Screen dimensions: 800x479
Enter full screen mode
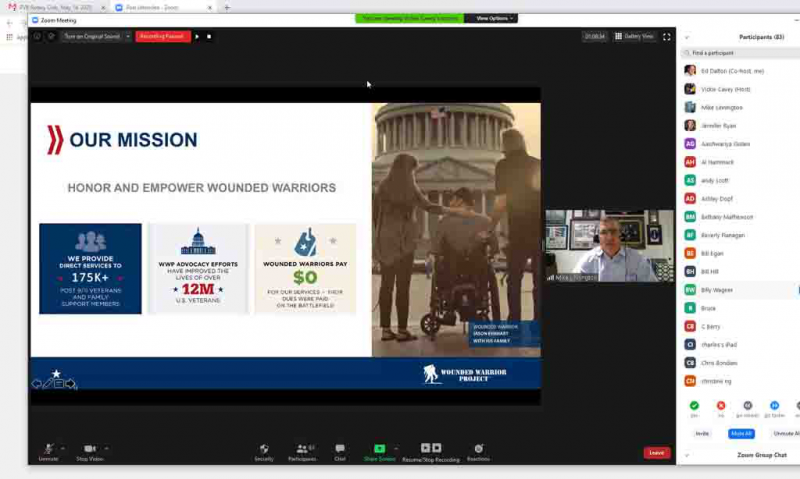pos(666,37)
